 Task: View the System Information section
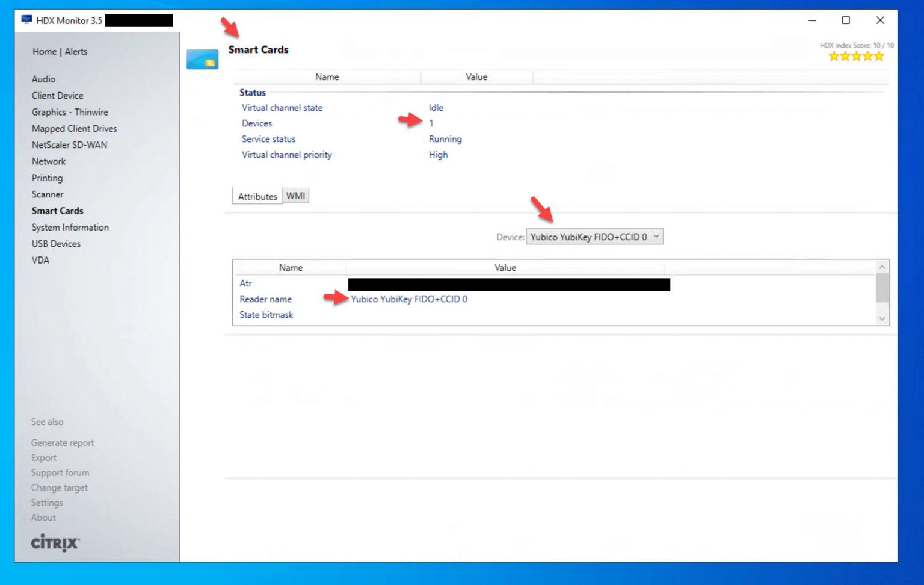click(x=70, y=227)
